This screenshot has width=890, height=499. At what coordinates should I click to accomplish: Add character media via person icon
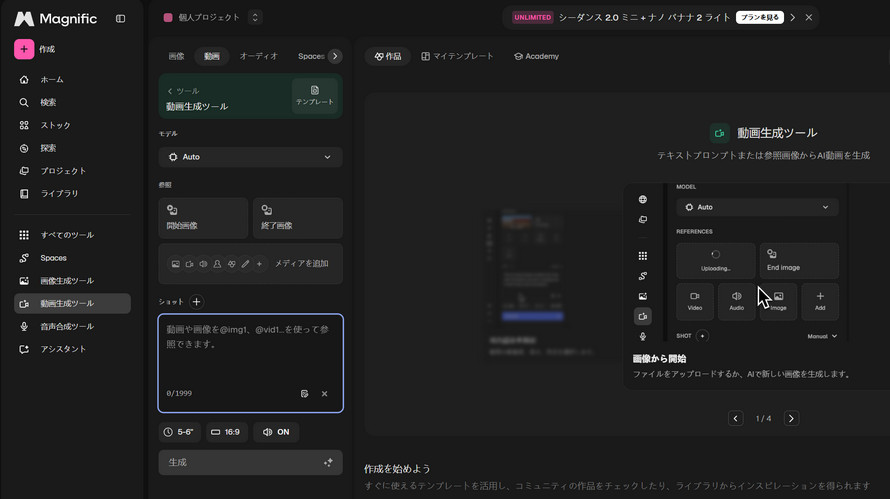pos(217,264)
